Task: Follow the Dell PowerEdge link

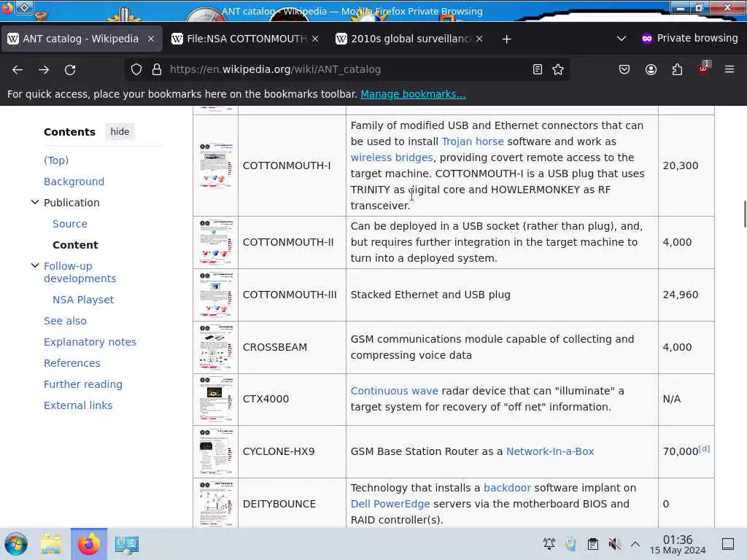Action: 390,504
